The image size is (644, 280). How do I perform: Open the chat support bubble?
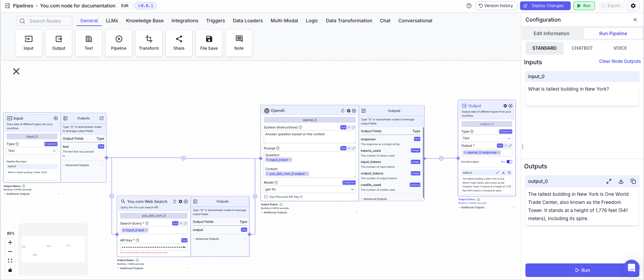[631, 268]
